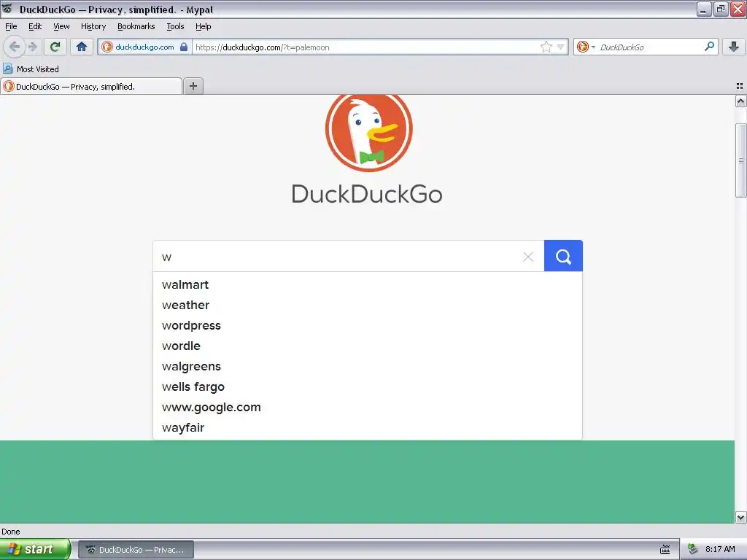747x560 pixels.
Task: Open the Tools menu
Action: pos(175,26)
